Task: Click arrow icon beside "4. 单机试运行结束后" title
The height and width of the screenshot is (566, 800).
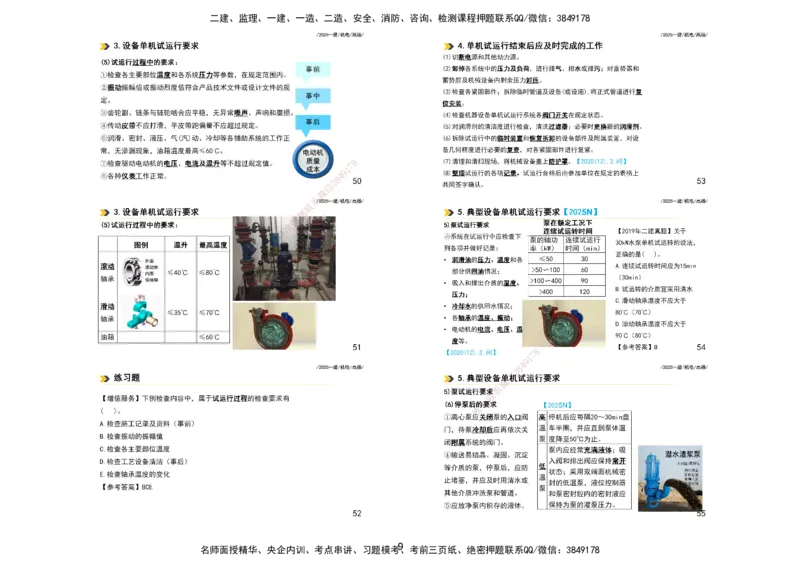Action: click(448, 46)
